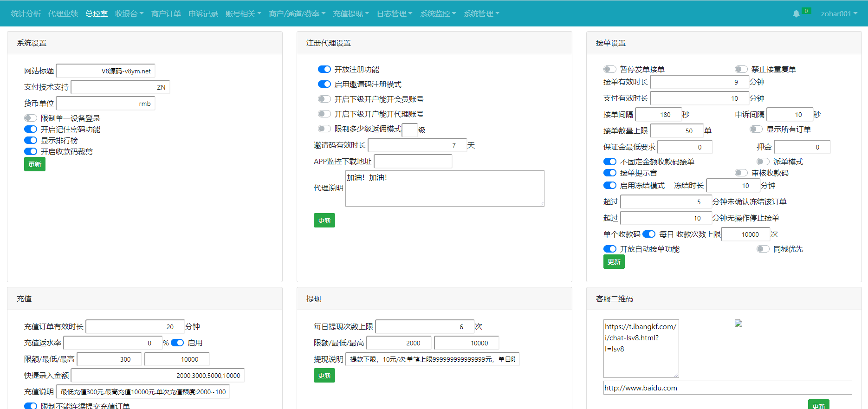Open zohar001 user account dropdown
This screenshot has width=868, height=409.
pos(838,14)
